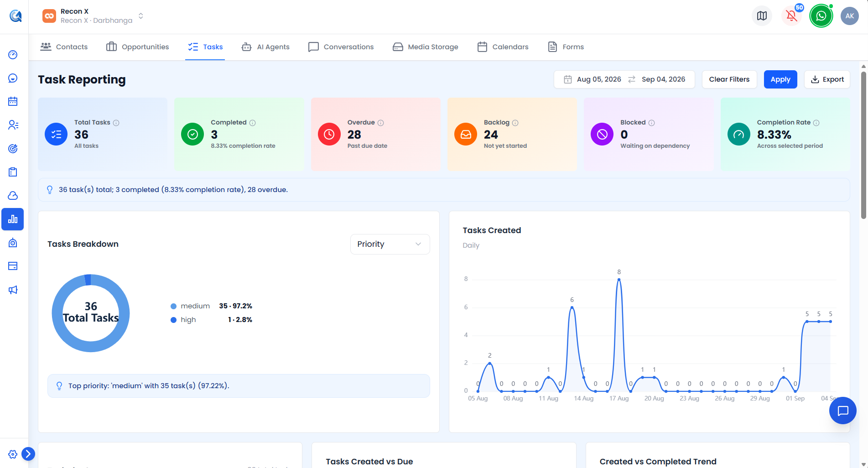Click the blue Apply button
This screenshot has width=868, height=468.
pos(780,79)
